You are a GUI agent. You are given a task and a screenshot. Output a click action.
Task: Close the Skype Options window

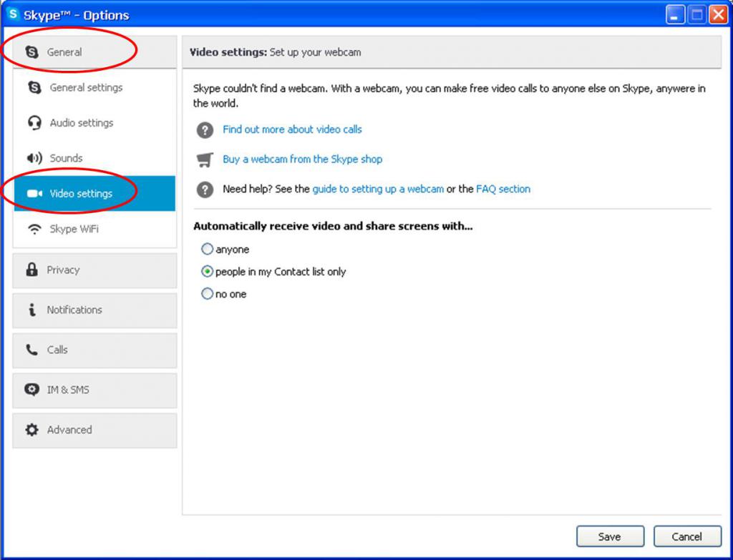tap(718, 15)
